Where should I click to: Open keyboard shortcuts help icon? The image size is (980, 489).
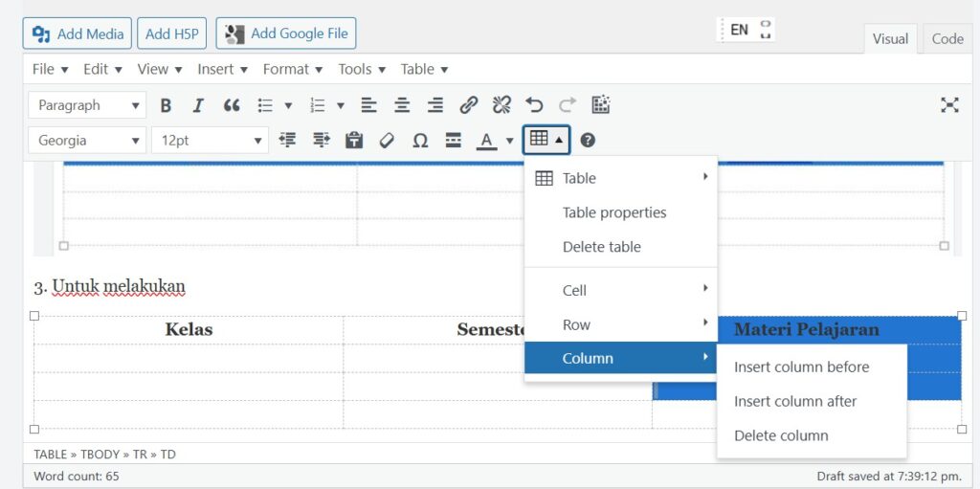tap(588, 141)
